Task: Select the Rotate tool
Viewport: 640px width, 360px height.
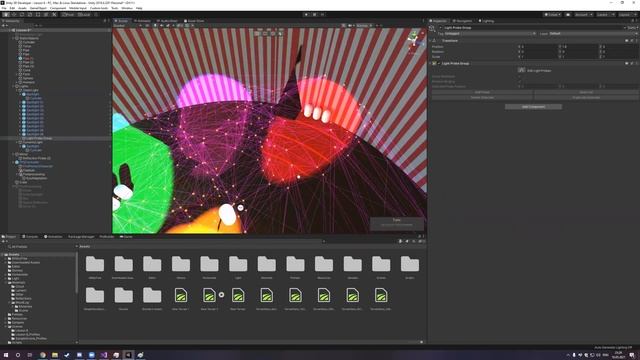Action: click(22, 14)
